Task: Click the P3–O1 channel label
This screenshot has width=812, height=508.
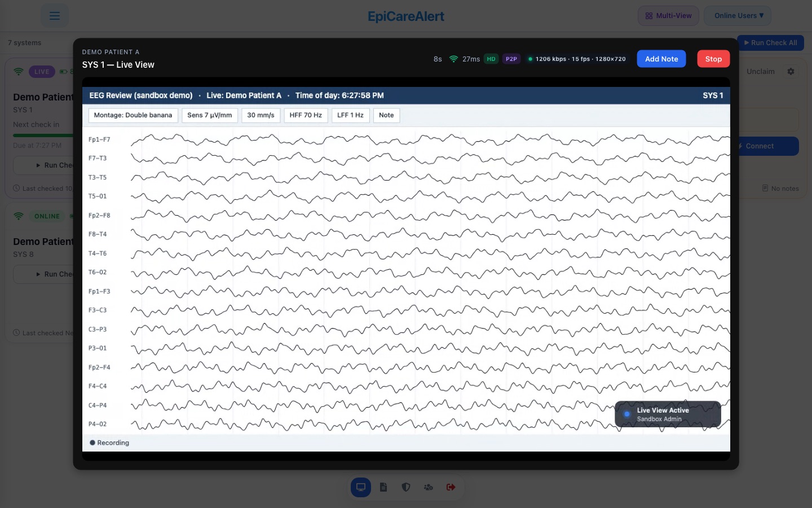Action: [98, 348]
